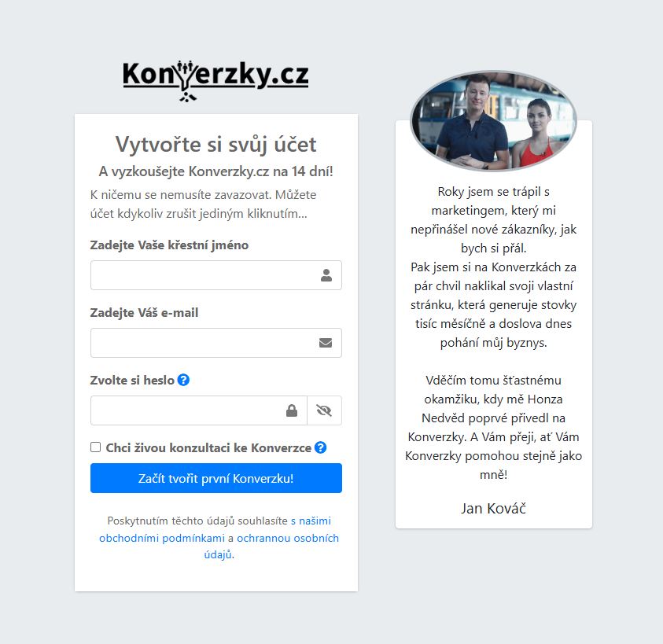Image resolution: width=663 pixels, height=644 pixels.
Task: Click the Začít tvořit první Konverzku! button
Action: tap(216, 478)
